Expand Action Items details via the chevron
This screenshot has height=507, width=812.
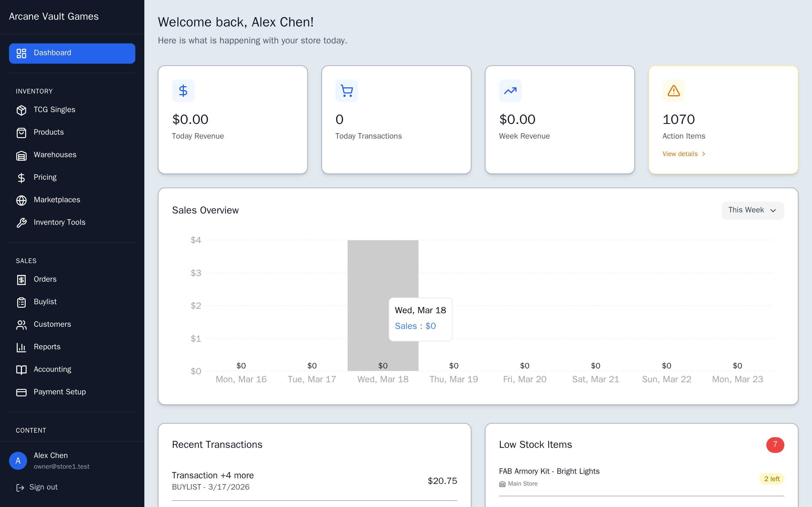[704, 154]
